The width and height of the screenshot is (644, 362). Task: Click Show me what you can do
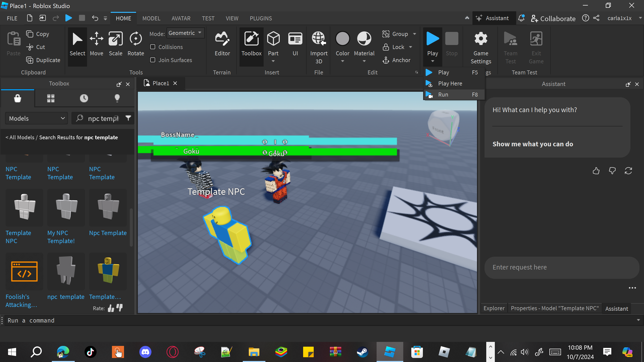533,144
